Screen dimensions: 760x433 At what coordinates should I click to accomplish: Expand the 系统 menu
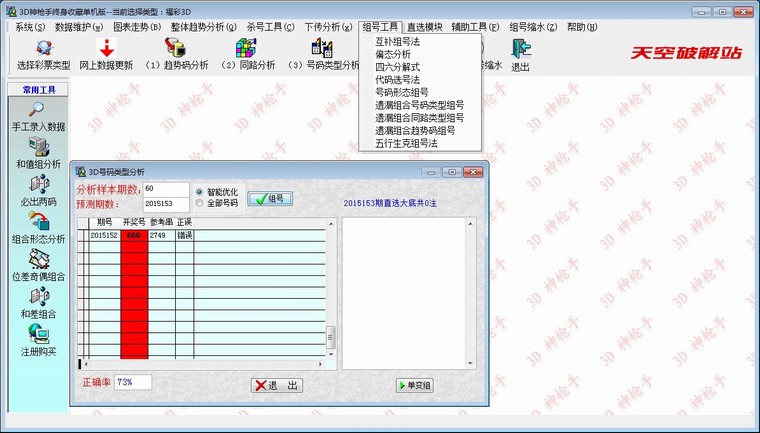click(30, 27)
